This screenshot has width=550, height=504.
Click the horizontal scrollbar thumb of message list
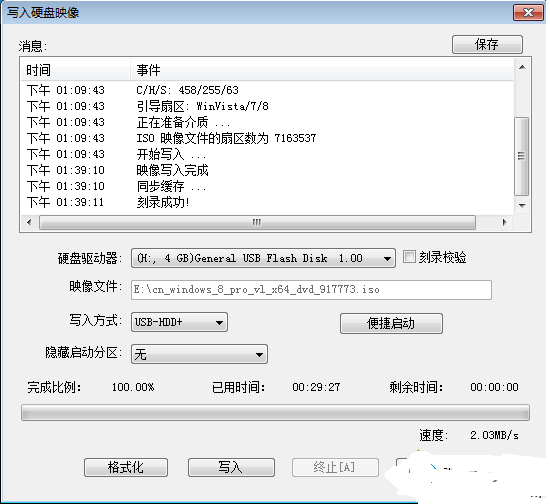point(257,222)
